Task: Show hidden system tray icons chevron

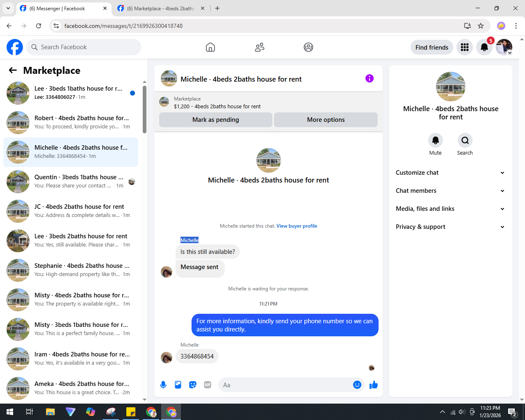Action: (443, 412)
